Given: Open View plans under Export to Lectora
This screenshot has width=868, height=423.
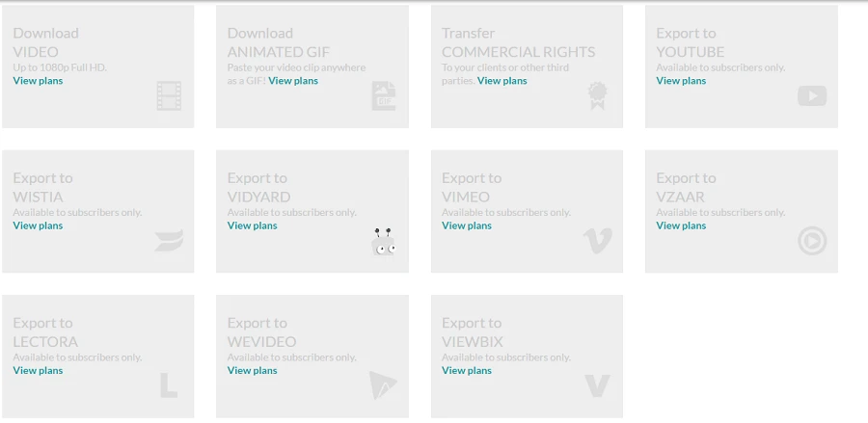Looking at the screenshot, I should coord(38,370).
